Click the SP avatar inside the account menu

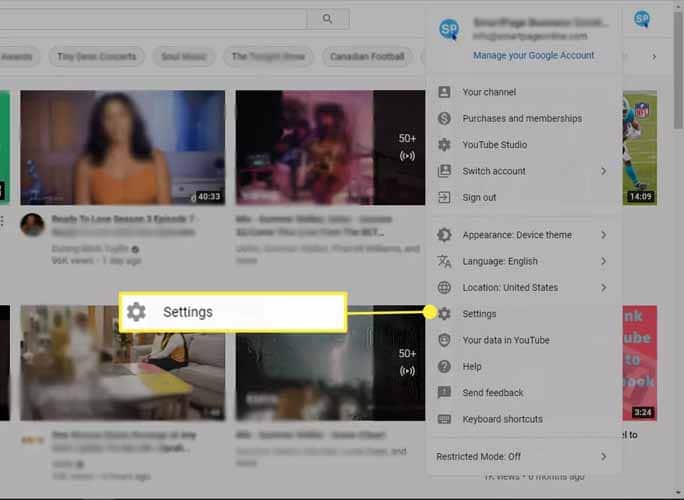tap(449, 29)
